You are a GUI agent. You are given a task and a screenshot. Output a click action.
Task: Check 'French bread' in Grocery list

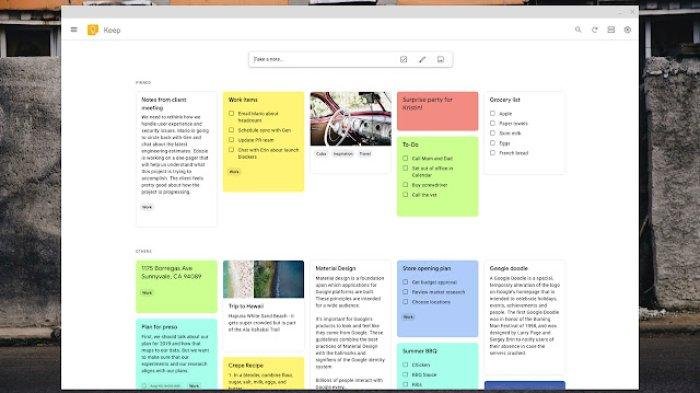492,153
